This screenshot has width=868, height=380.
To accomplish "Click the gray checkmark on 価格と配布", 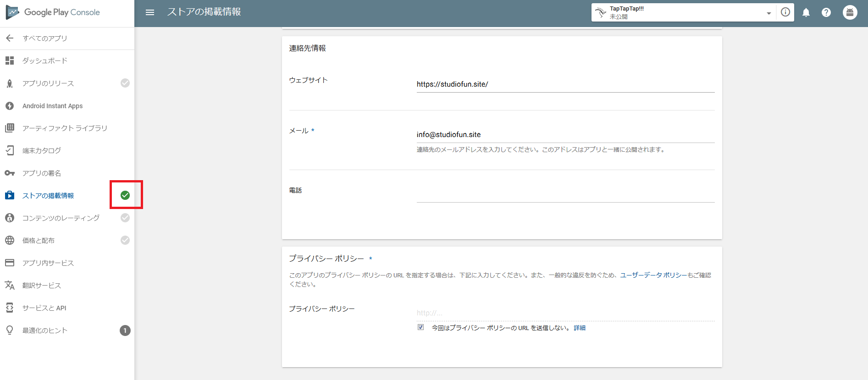I will (x=125, y=240).
